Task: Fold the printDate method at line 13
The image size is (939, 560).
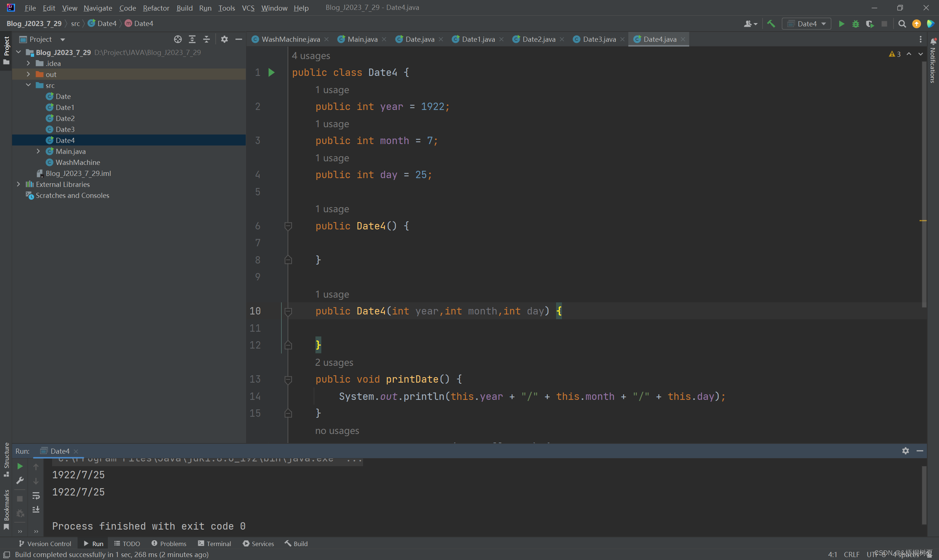Action: [x=288, y=379]
